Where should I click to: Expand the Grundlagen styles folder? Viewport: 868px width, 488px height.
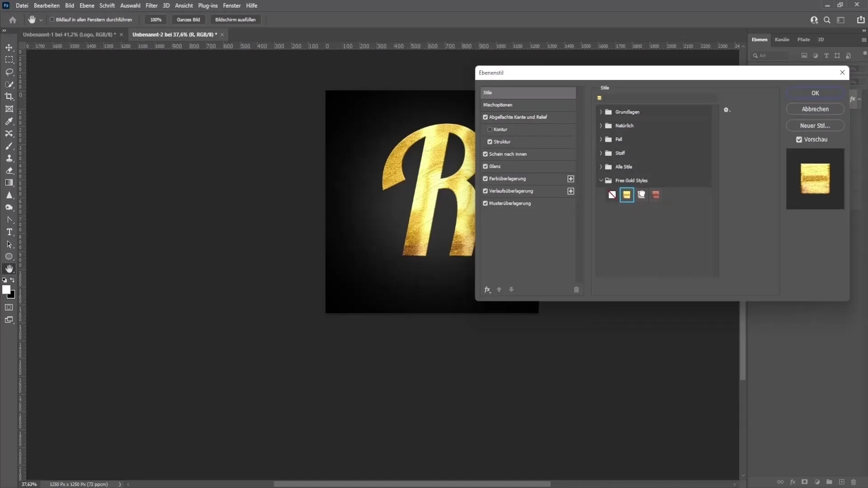(x=601, y=112)
